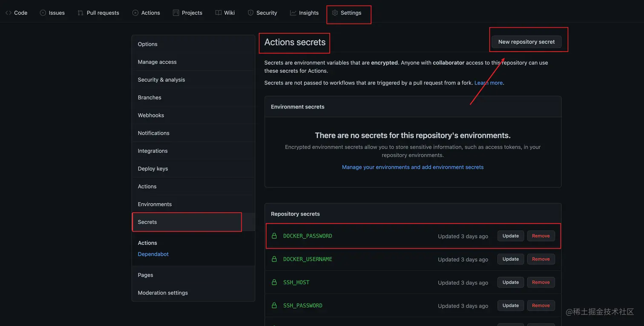644x326 pixels.
Task: Open Manage your environments and add environment secrets
Action: [x=413, y=167]
